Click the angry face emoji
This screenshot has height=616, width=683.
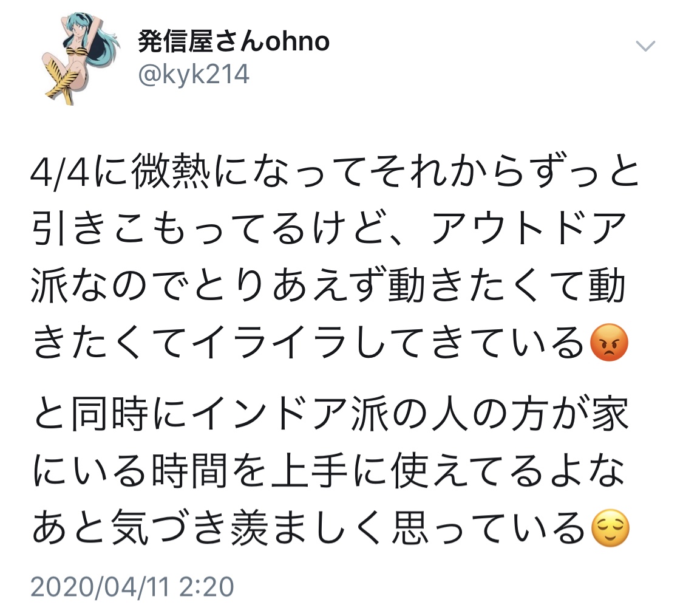click(608, 342)
